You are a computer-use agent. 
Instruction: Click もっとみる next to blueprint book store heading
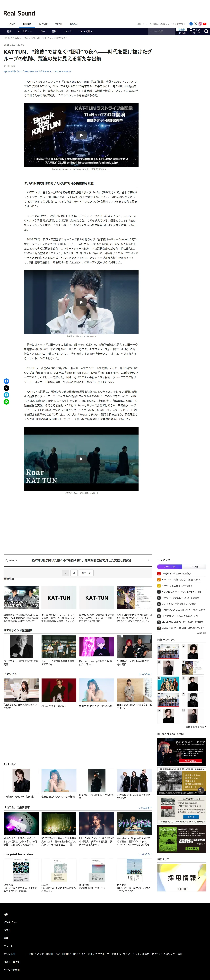145,854
